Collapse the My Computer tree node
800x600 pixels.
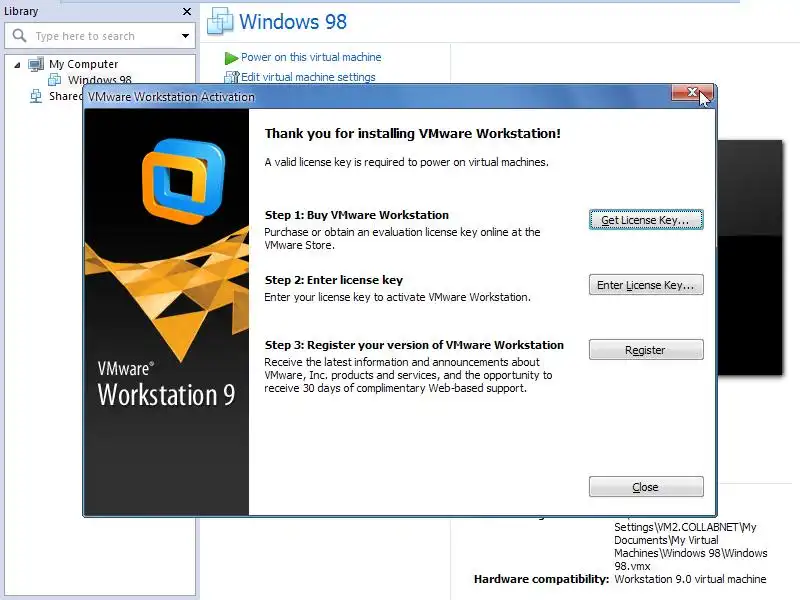17,65
